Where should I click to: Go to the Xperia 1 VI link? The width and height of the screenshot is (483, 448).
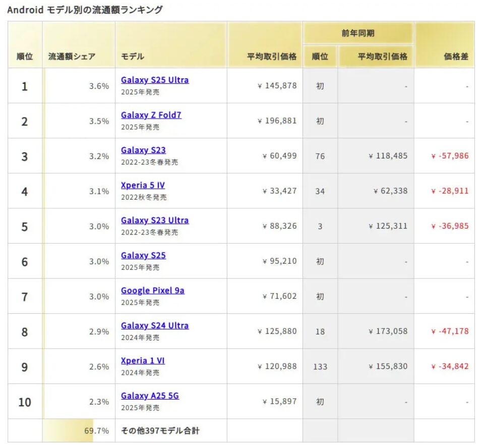[143, 360]
